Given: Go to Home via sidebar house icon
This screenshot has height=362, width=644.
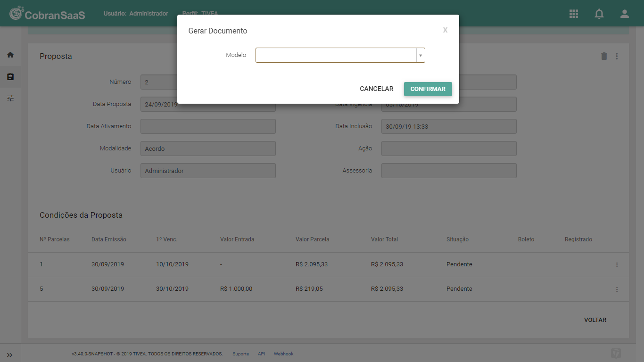Looking at the screenshot, I should point(10,55).
